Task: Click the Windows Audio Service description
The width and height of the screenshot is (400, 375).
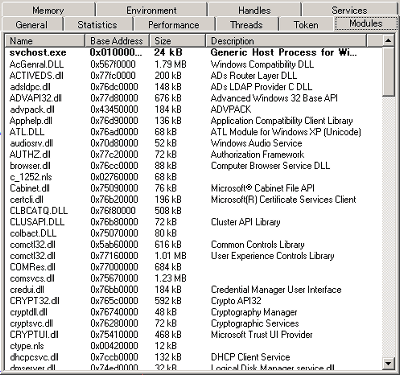Action: [x=256, y=143]
